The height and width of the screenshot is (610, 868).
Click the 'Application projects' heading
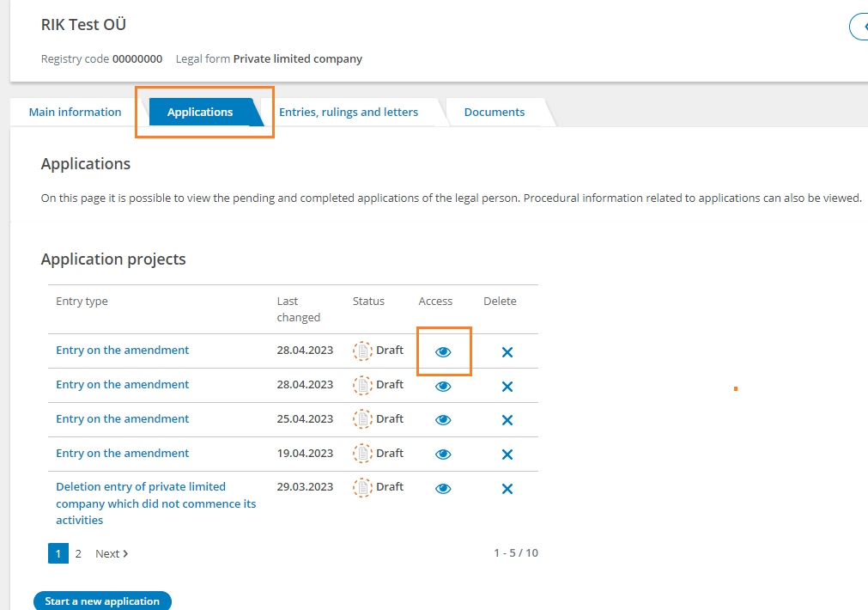point(113,259)
